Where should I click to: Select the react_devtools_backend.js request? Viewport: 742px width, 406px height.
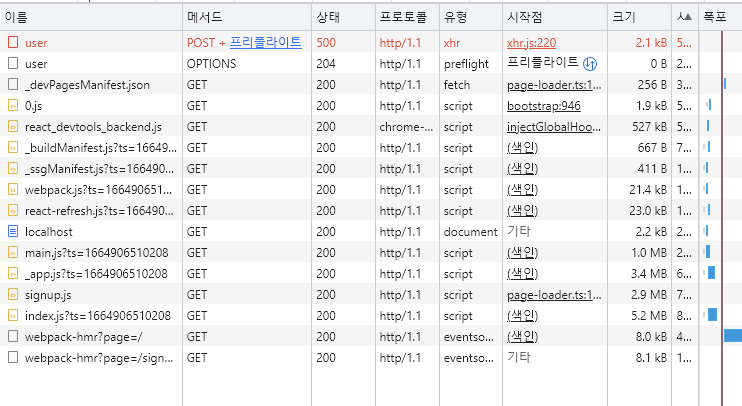[93, 127]
